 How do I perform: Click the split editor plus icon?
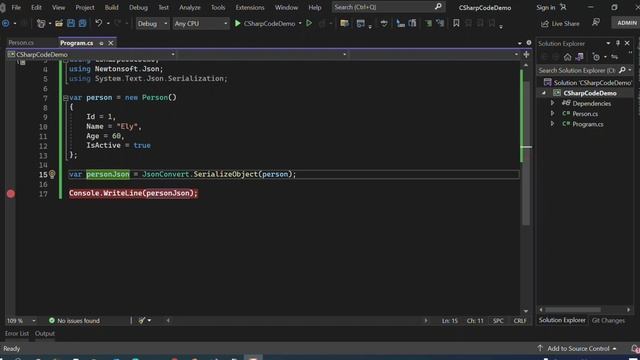[526, 54]
